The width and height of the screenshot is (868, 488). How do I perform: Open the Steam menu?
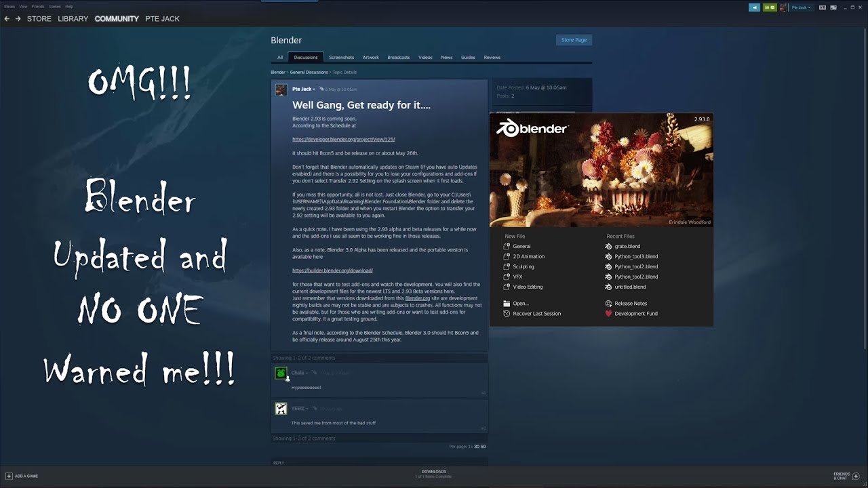pyautogui.click(x=9, y=6)
